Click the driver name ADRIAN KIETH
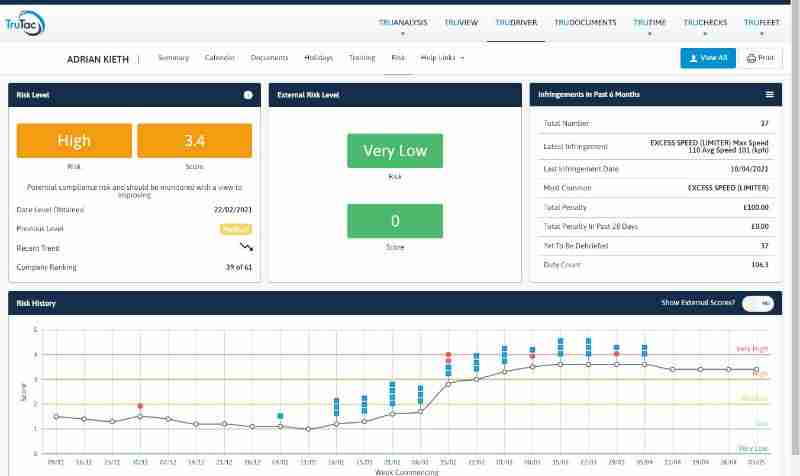Image resolution: width=800 pixels, height=476 pixels. pos(98,60)
